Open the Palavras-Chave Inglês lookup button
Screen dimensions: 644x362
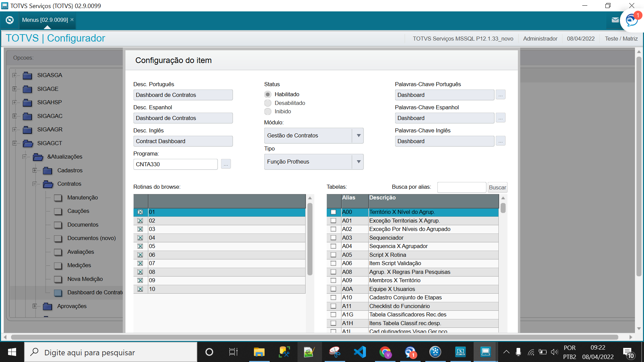pos(500,141)
